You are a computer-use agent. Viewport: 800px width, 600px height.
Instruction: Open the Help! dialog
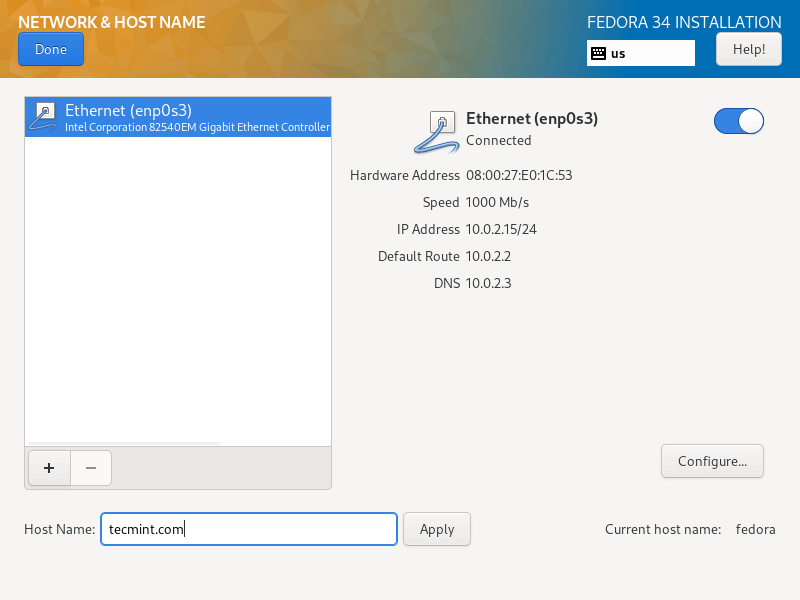[748, 49]
